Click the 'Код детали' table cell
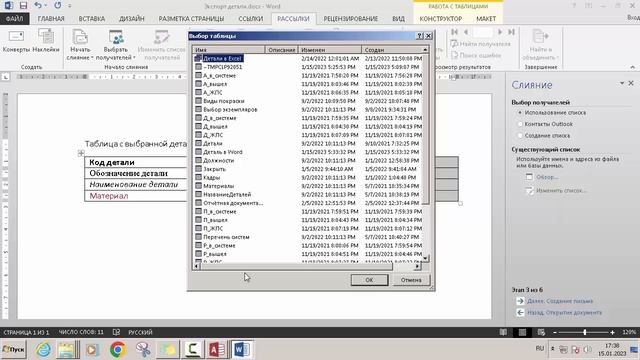This screenshot has width=640, height=360. (136, 162)
